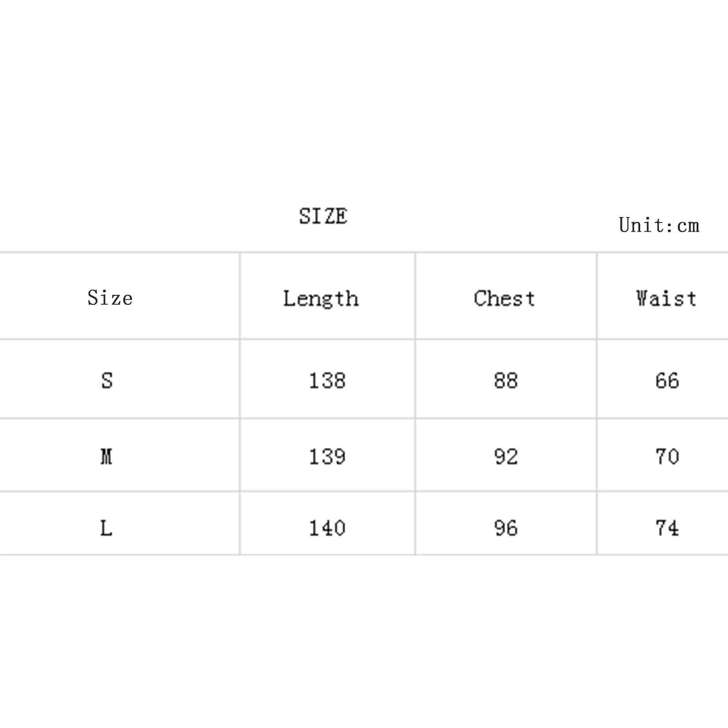This screenshot has width=728, height=728.
Task: Select the S size row label
Action: pos(107,380)
